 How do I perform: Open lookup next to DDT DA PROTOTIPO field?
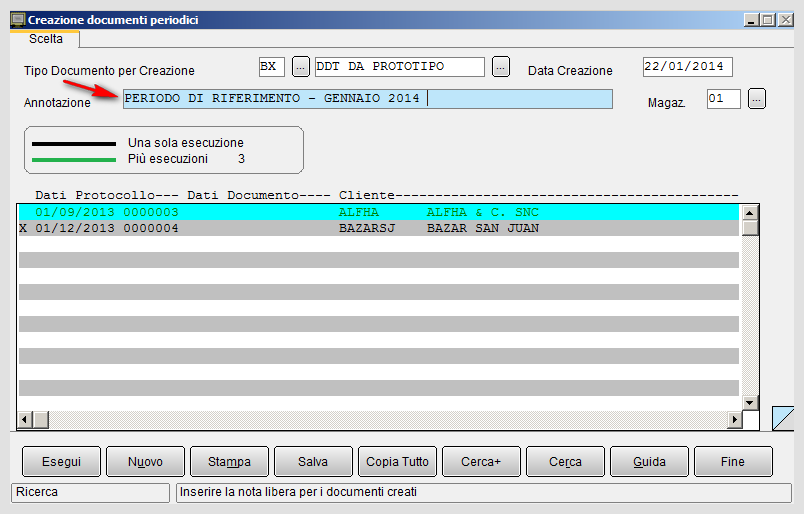pyautogui.click(x=500, y=67)
